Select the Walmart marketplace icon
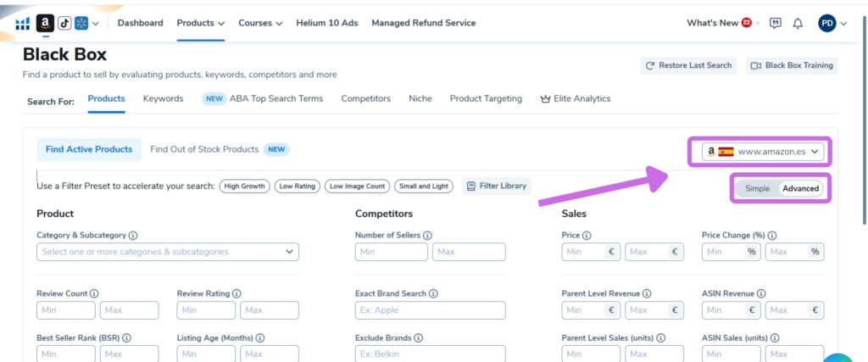This screenshot has width=868, height=362. pyautogui.click(x=81, y=23)
